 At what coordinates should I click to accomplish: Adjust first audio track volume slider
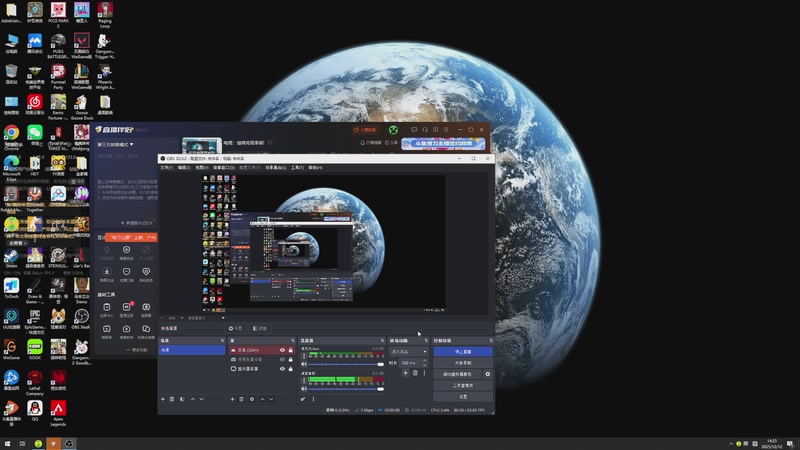coord(345,364)
